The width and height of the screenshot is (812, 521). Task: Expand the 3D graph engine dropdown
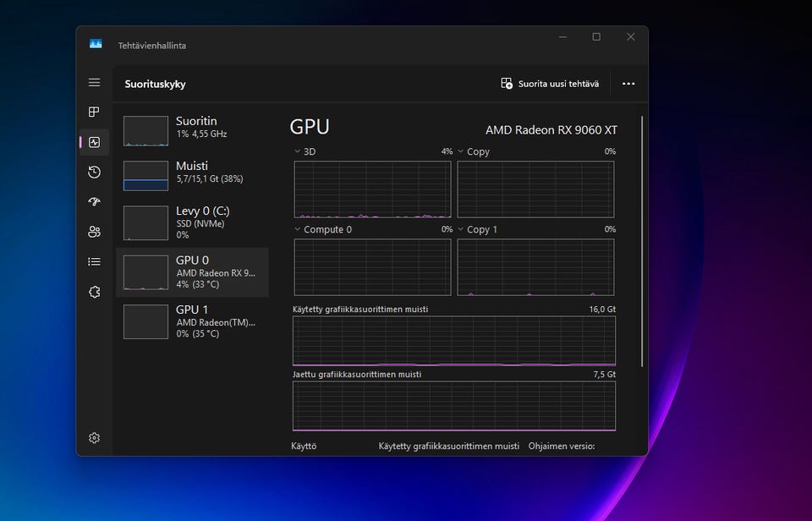coord(297,151)
